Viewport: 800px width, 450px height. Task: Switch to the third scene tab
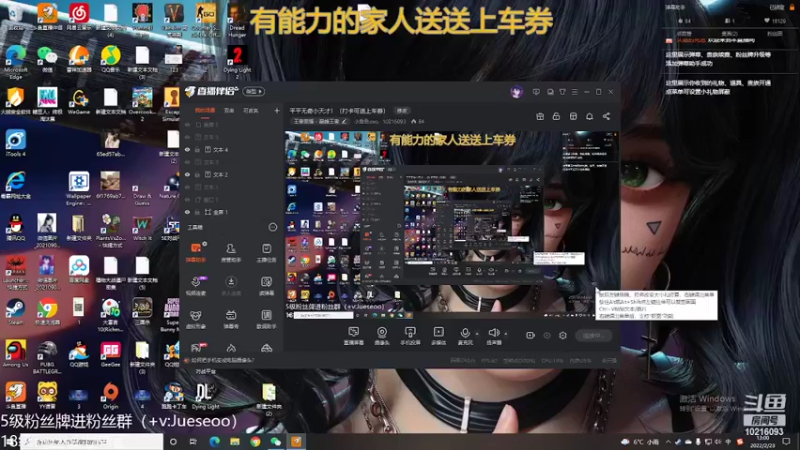point(250,110)
